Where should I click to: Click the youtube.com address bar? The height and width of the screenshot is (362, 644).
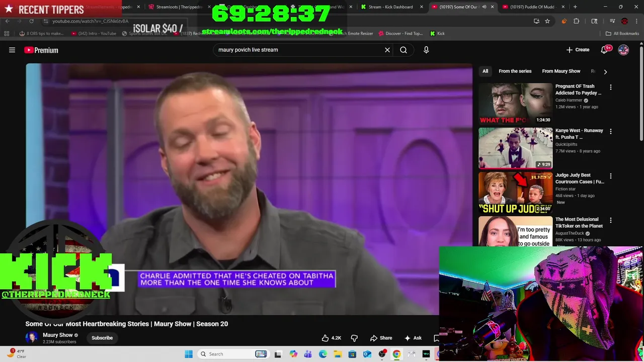pyautogui.click(x=282, y=21)
